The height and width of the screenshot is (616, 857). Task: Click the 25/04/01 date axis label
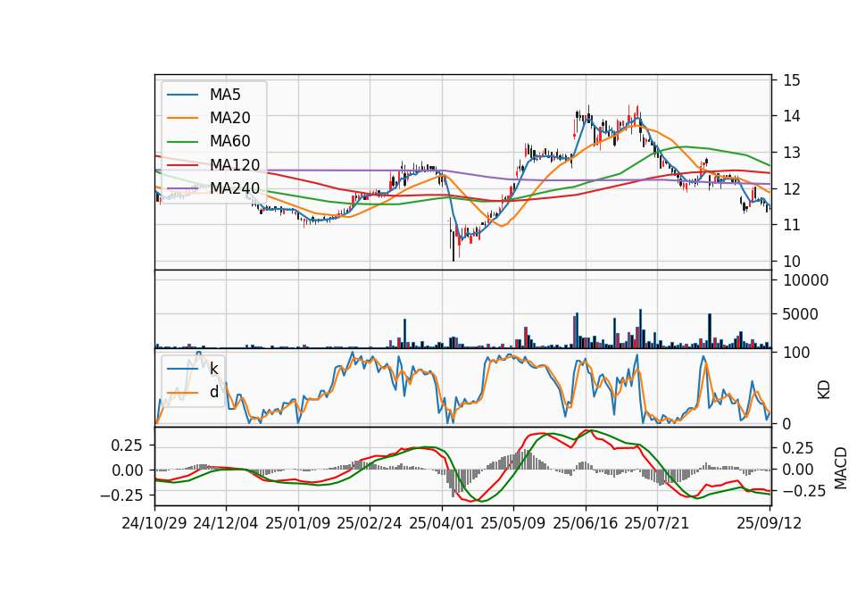(x=441, y=523)
